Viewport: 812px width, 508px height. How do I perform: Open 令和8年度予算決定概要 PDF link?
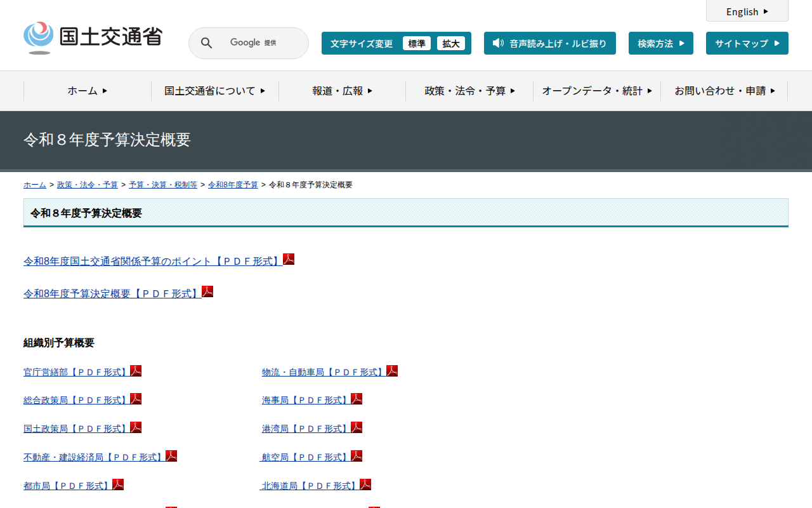pos(112,293)
